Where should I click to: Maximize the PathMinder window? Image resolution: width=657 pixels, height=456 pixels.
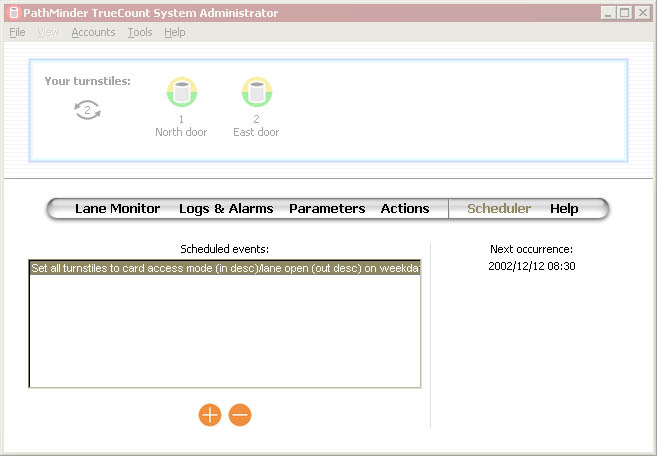point(624,13)
